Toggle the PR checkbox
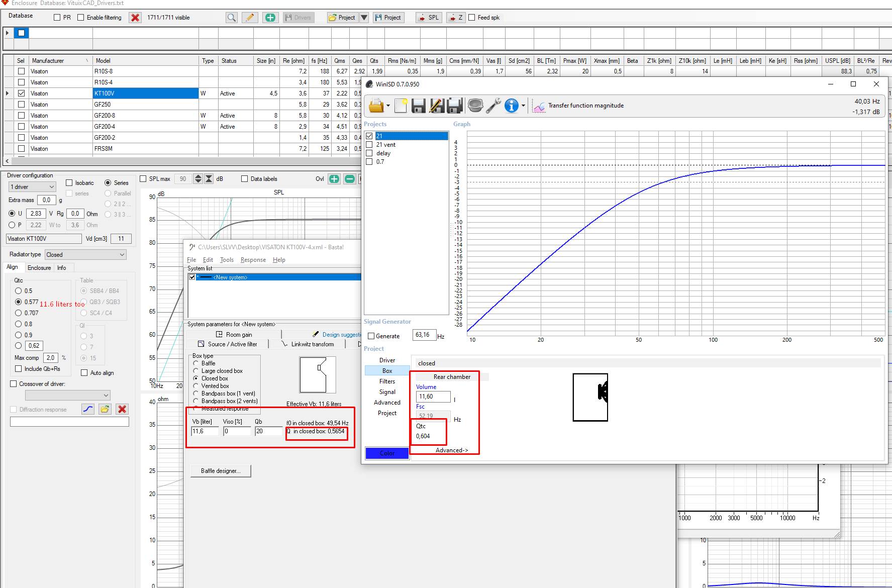The width and height of the screenshot is (892, 588). click(57, 18)
